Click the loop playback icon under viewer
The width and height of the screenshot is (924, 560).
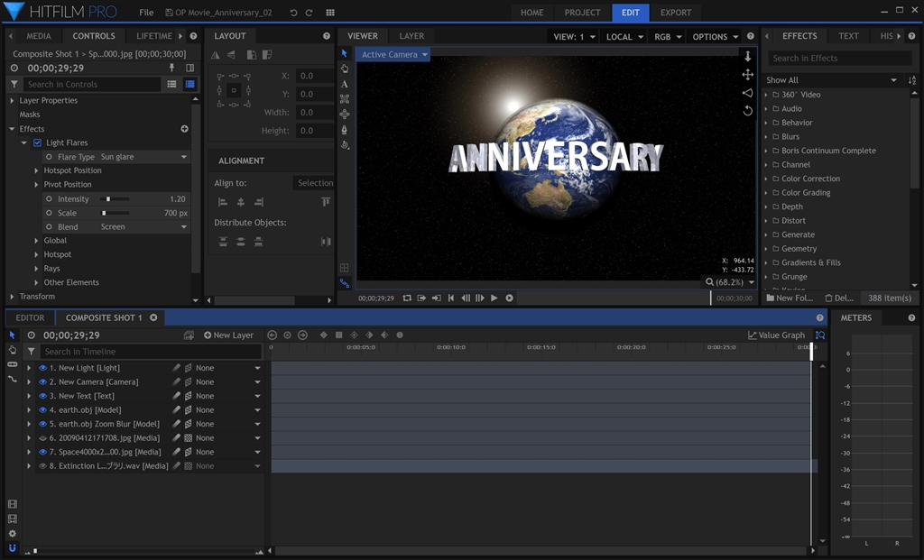click(x=407, y=298)
